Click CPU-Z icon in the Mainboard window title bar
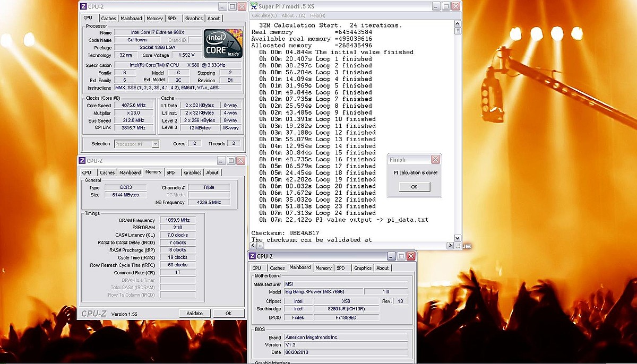 [x=253, y=256]
